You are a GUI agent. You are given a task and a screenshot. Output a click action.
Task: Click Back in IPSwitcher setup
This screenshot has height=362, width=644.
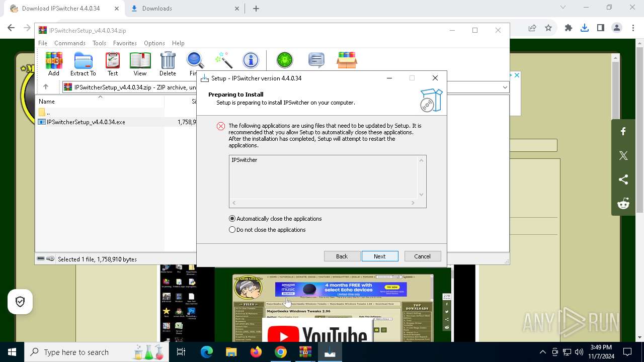pos(342,256)
